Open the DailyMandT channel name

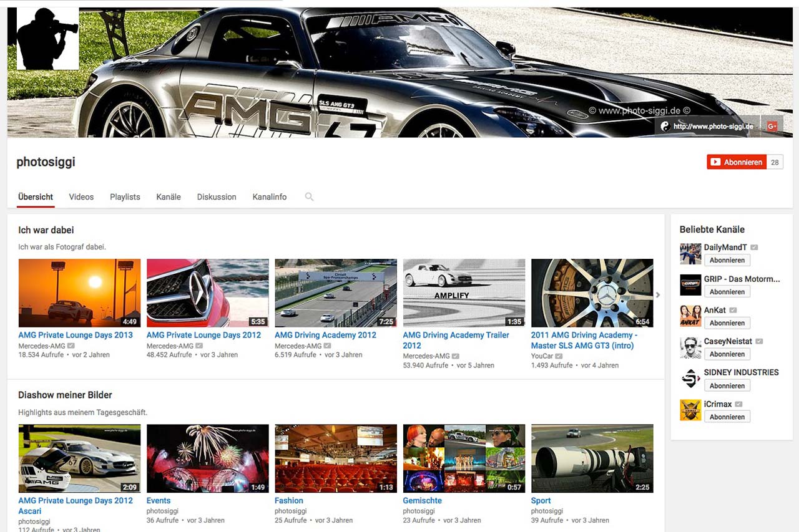(725, 248)
